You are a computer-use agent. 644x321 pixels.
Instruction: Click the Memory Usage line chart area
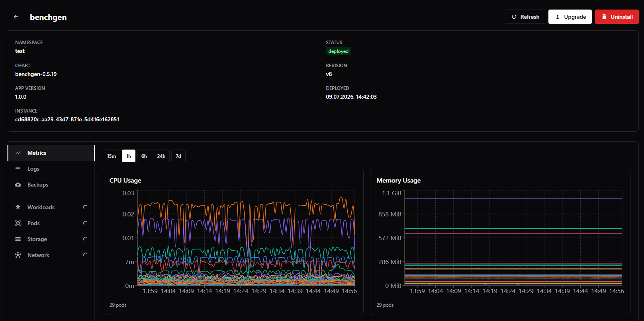[513, 239]
